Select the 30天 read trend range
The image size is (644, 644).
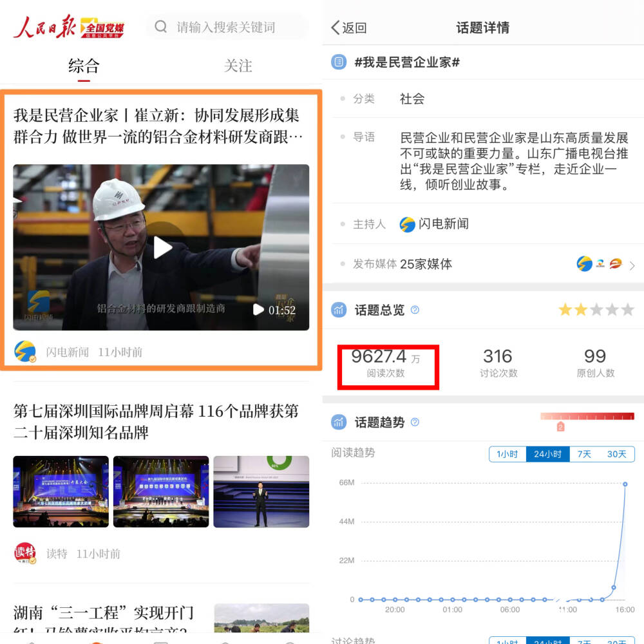tap(616, 454)
